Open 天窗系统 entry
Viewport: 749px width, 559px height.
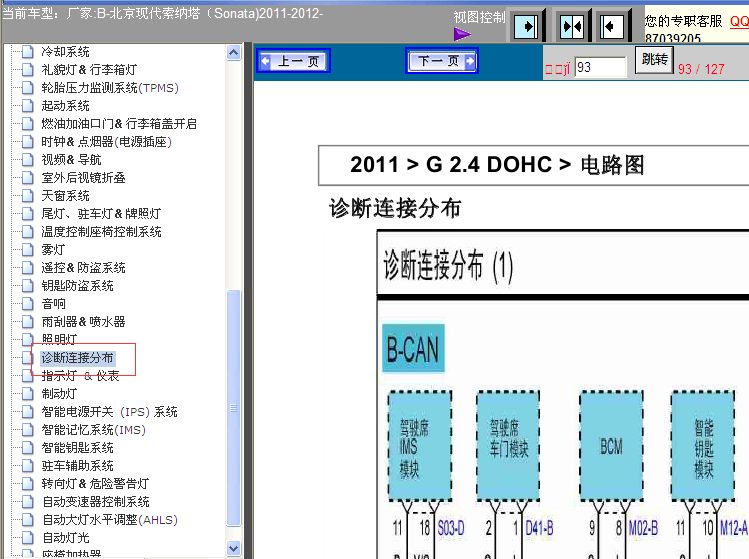click(65, 196)
